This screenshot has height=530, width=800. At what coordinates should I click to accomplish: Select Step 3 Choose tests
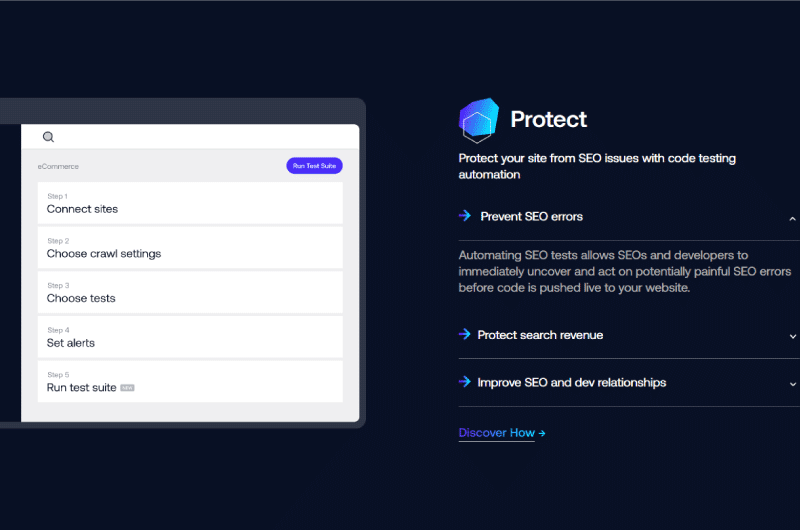coord(190,292)
